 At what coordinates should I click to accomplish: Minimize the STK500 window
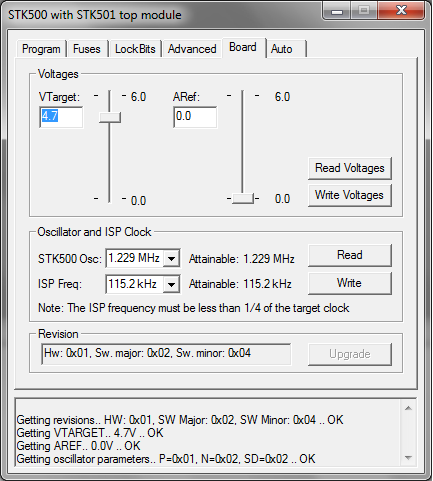click(337, 11)
